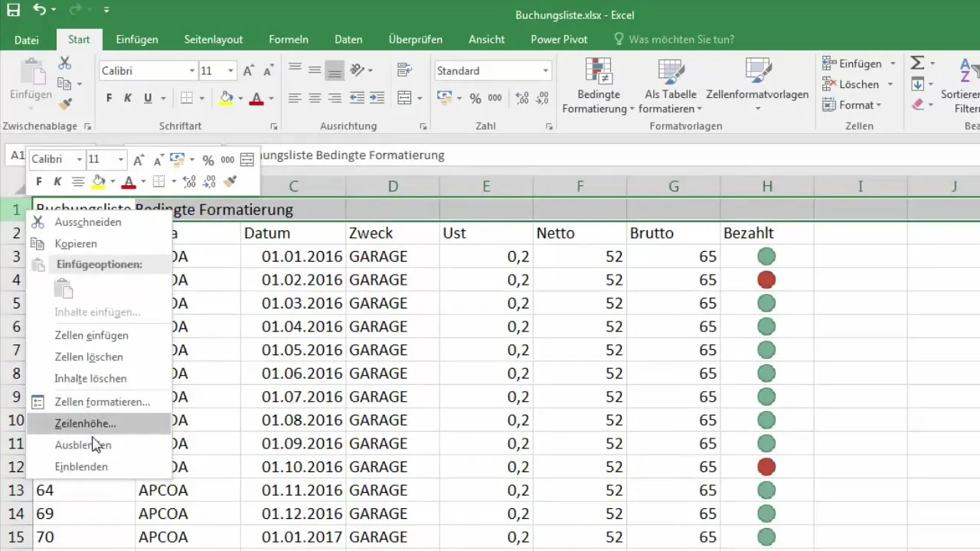The height and width of the screenshot is (551, 980).
Task: Select column header G
Action: pos(674,186)
